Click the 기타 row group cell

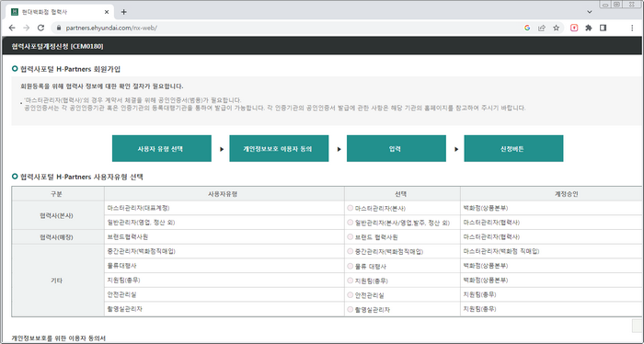click(58, 281)
